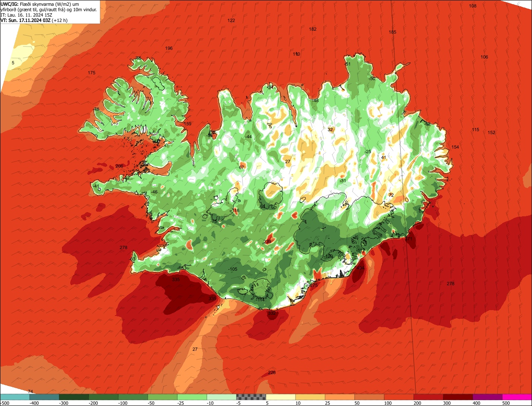Click the map value '335'
Image resolution: width=532 pixels, height=406 pixels.
[176, 279]
